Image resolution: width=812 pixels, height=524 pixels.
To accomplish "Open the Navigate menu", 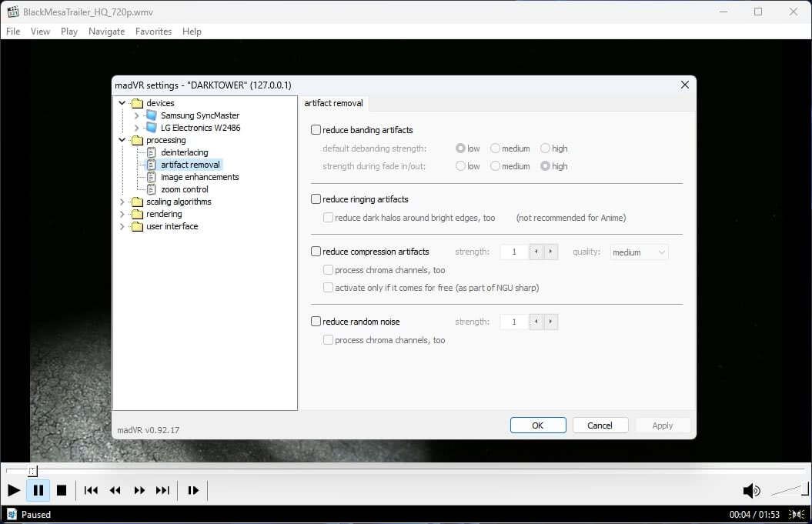I will [x=106, y=32].
